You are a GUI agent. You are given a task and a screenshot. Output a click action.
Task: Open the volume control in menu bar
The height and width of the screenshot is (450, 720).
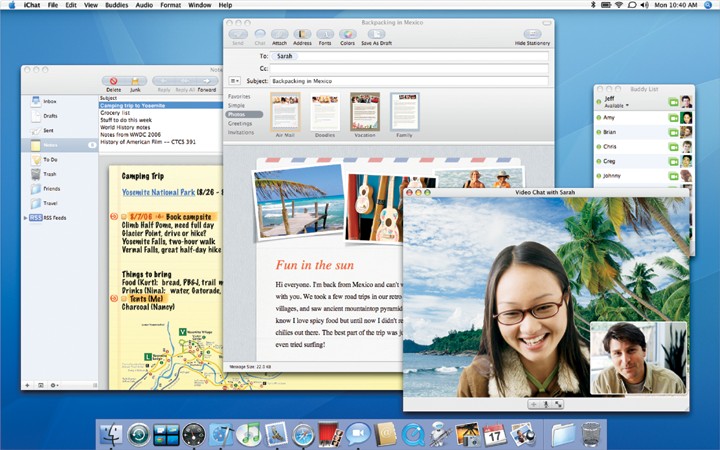(645, 5)
